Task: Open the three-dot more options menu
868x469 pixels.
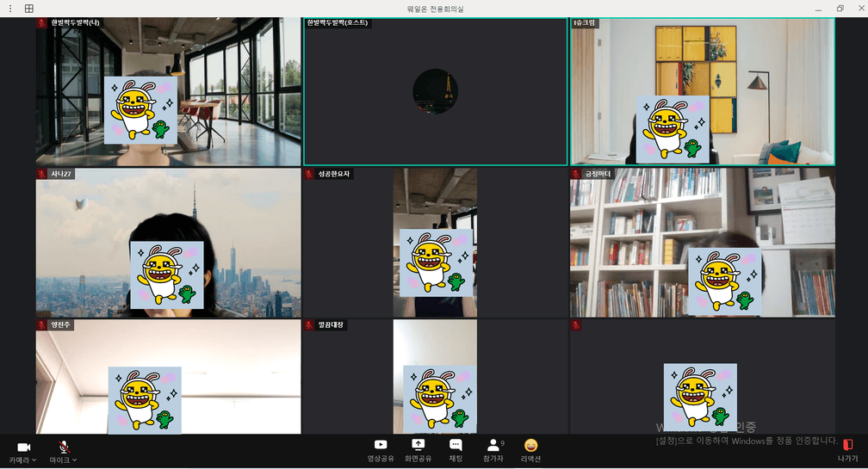Action: 10,9
